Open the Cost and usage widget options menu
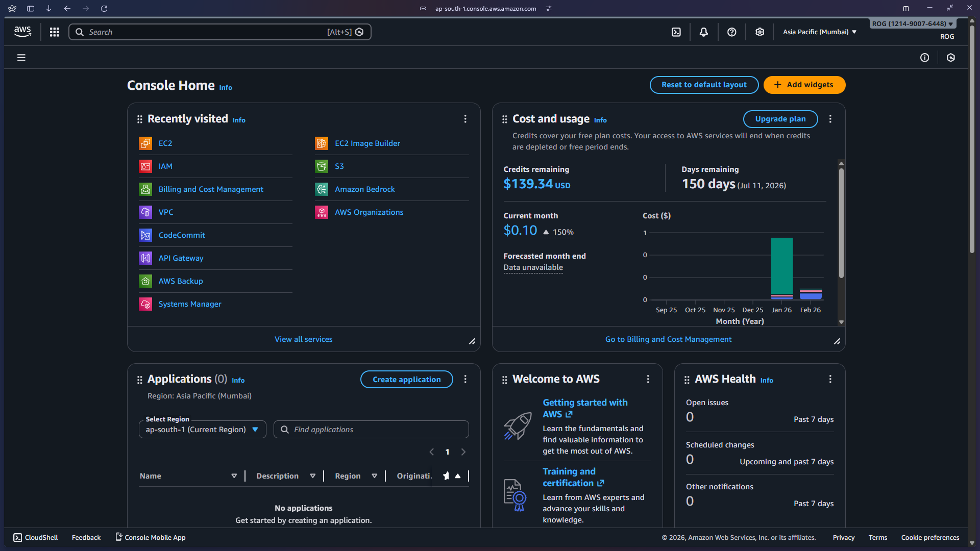Viewport: 980px width, 551px height. 830,118
